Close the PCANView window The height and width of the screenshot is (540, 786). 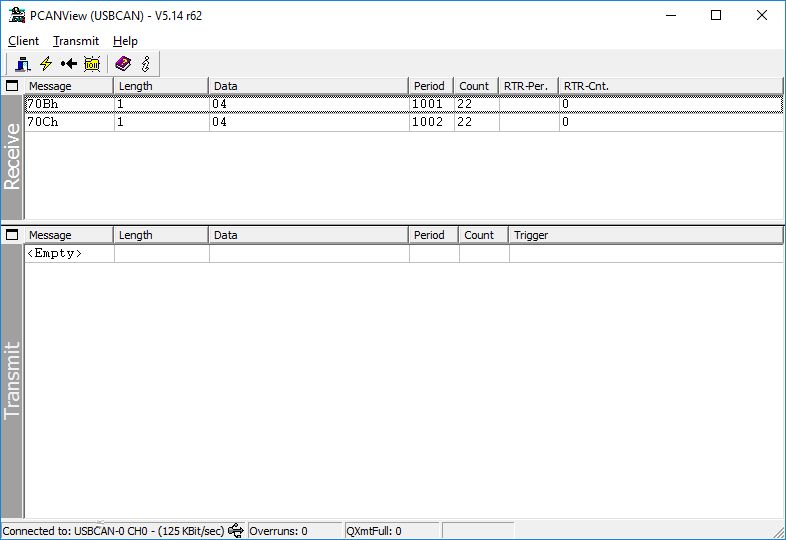pyautogui.click(x=761, y=15)
